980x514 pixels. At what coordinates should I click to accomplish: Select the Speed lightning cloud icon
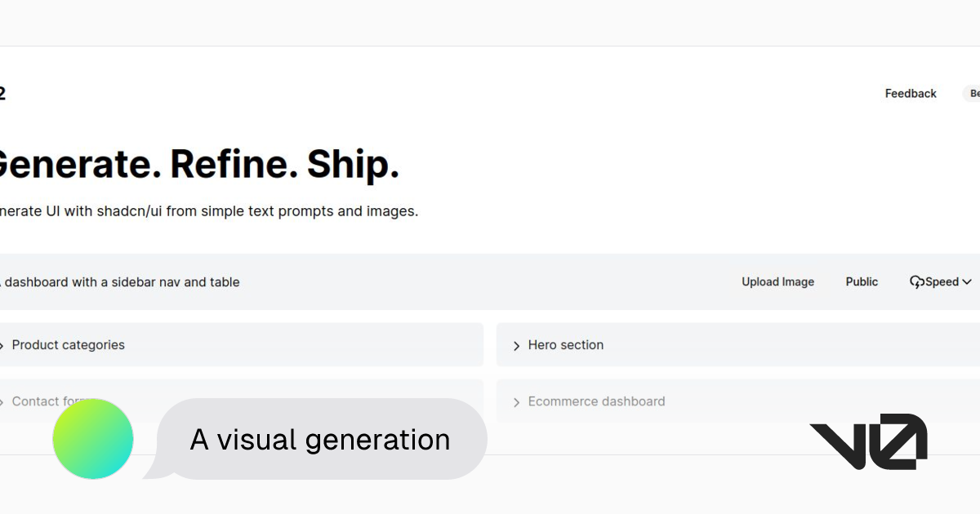click(918, 281)
